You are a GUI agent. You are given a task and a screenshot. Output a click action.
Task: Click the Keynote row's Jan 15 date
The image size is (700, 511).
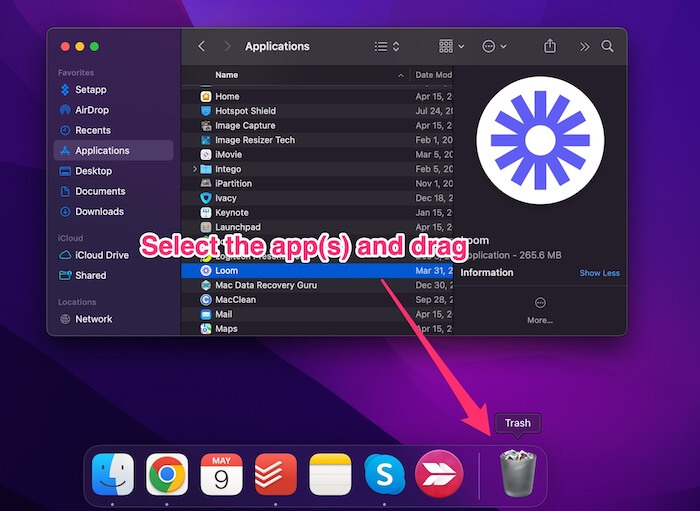[433, 212]
